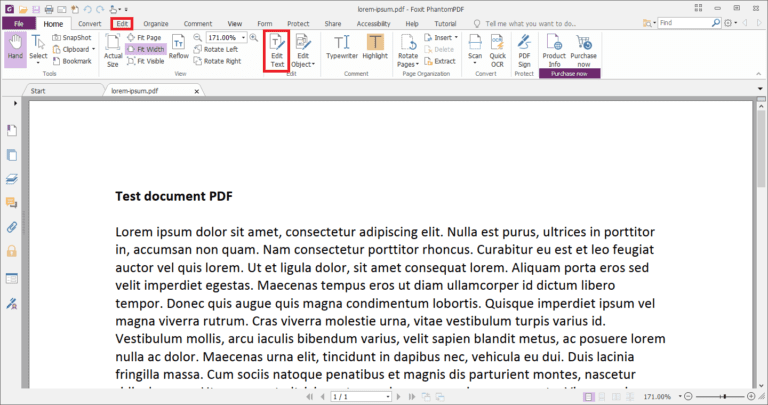Open the status bar zoom level dropdown

[680, 396]
